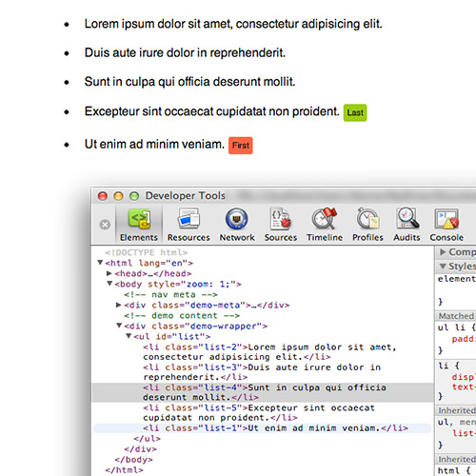Click the closing /div tag

140,449
